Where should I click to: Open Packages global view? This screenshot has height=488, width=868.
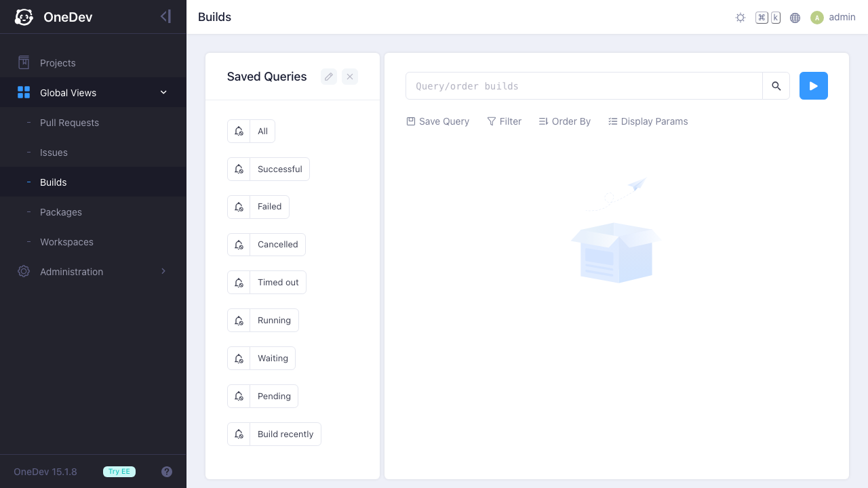click(93, 212)
